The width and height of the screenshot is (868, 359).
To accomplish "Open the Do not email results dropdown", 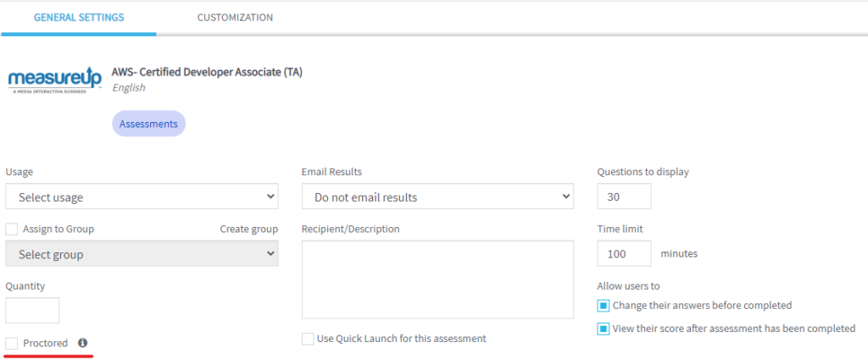I will [x=438, y=197].
